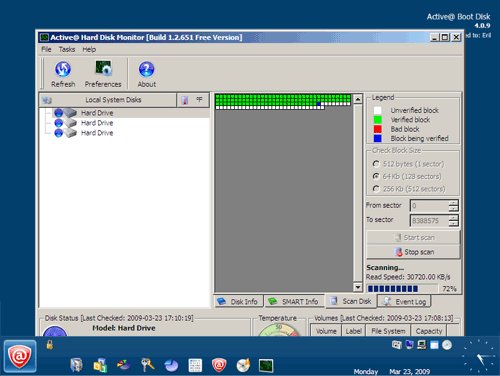Image resolution: width=500 pixels, height=376 pixels.
Task: Click the Capacity column header
Action: [429, 331]
